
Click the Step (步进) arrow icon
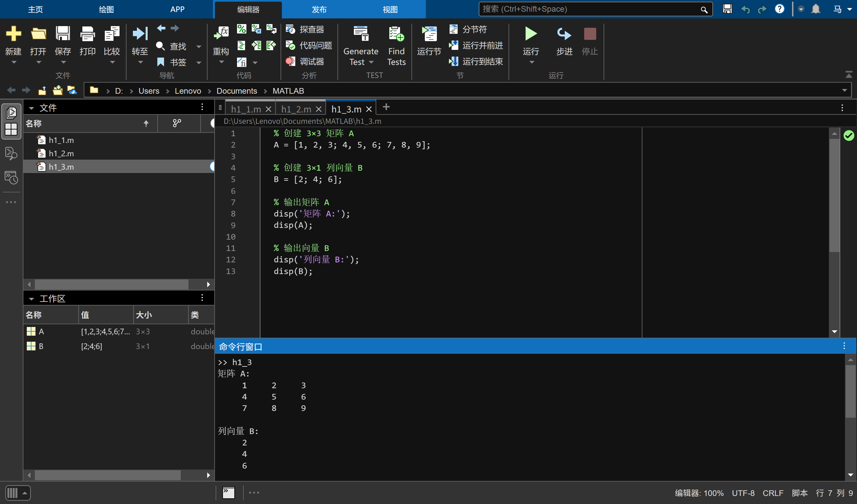(564, 34)
